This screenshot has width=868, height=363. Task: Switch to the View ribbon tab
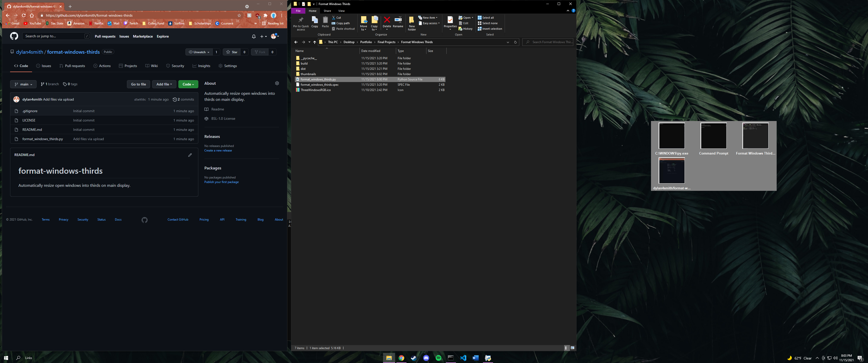coord(341,11)
